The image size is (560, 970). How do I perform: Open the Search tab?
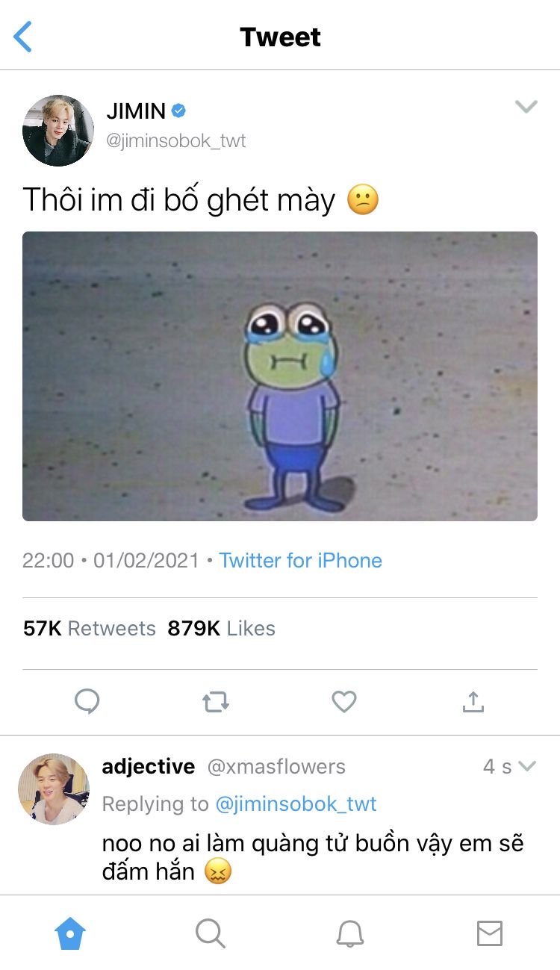(210, 933)
